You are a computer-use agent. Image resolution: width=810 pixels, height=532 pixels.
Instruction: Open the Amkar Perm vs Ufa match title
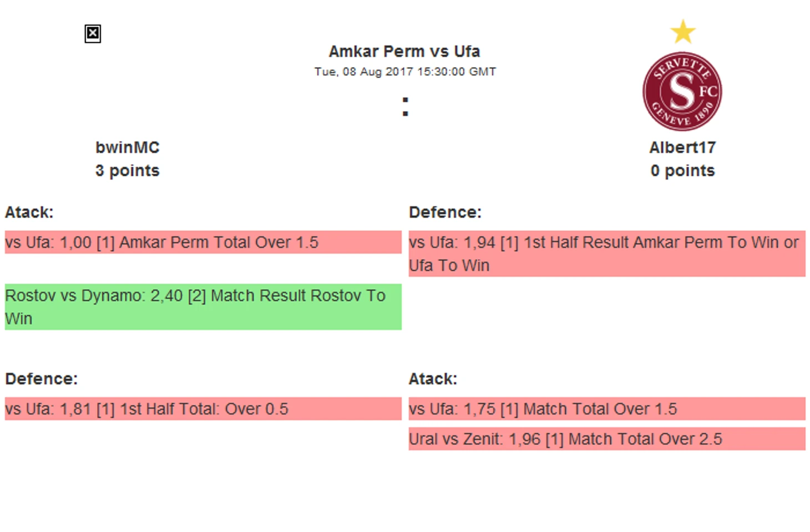click(x=404, y=52)
